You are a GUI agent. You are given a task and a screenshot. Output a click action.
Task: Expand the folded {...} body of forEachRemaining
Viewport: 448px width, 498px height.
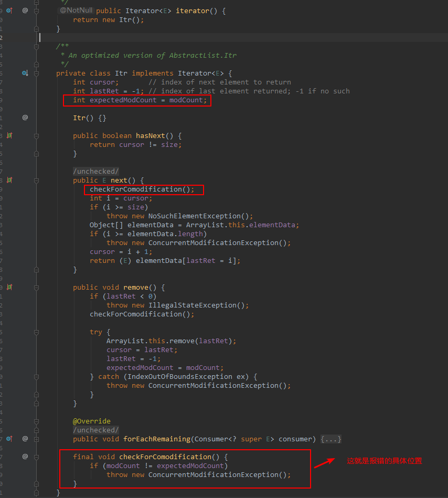pos(331,439)
